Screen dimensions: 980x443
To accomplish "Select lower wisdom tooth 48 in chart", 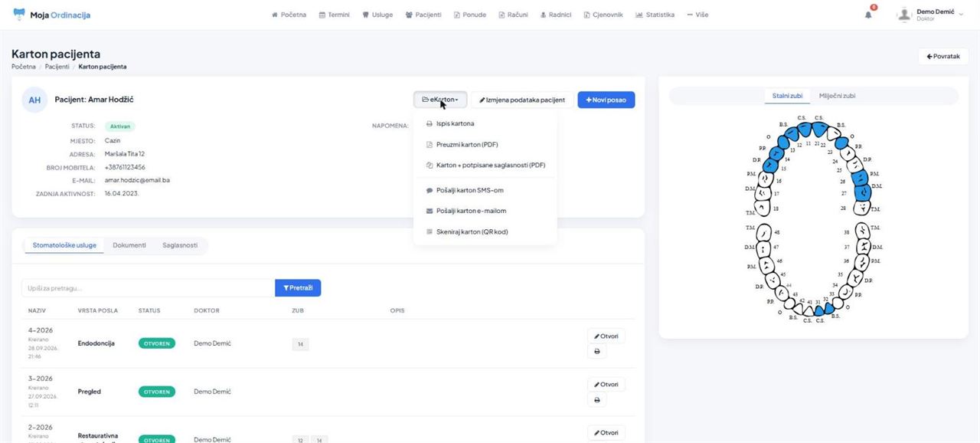I will coord(763,231).
